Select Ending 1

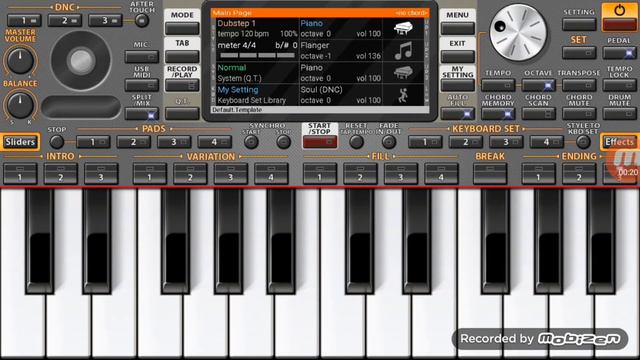pos(538,173)
